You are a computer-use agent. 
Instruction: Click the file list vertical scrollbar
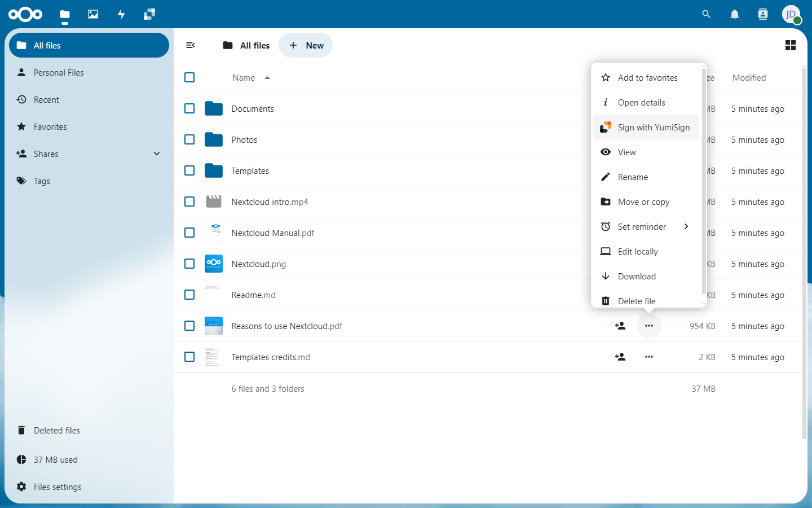804,253
